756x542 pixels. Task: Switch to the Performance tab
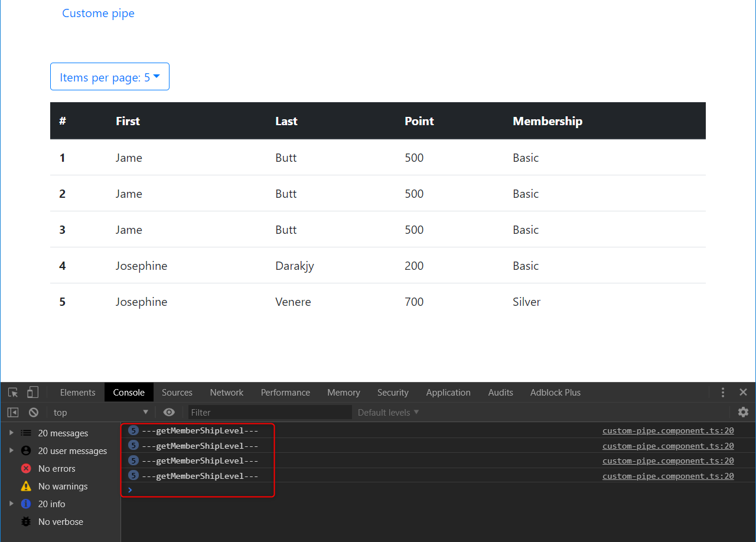coord(285,393)
